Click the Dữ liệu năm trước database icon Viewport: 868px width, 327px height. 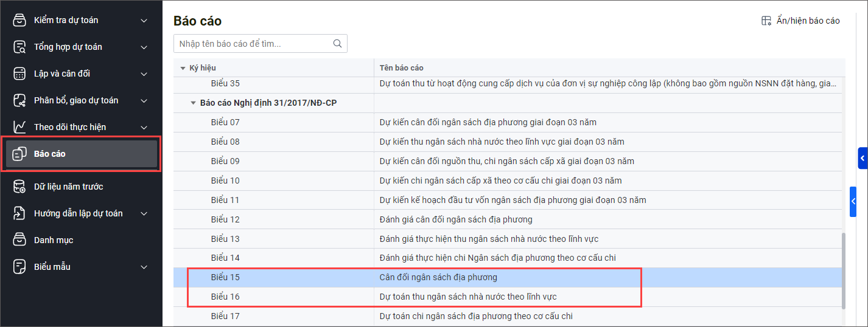click(20, 187)
